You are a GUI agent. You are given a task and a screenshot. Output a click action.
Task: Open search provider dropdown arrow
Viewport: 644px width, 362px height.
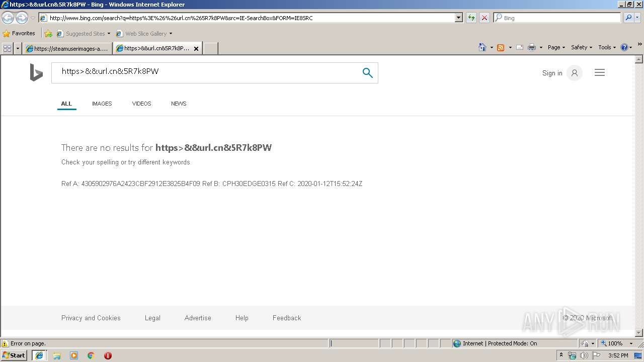coord(638,18)
